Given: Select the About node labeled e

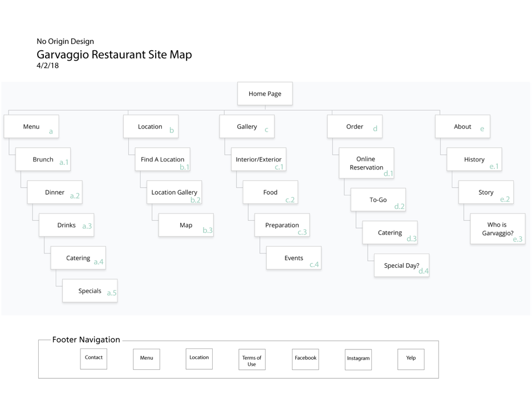Looking at the screenshot, I should pos(462,127).
